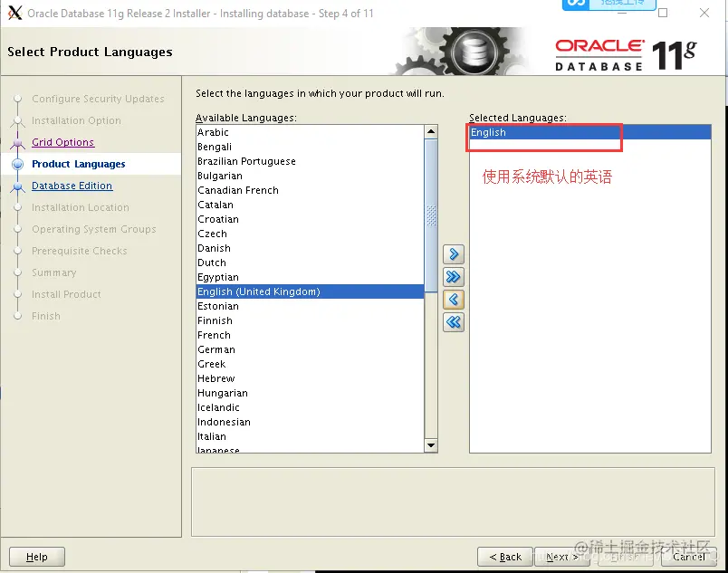The image size is (728, 573).
Task: Select Product Languages step in sidebar
Action: click(79, 164)
